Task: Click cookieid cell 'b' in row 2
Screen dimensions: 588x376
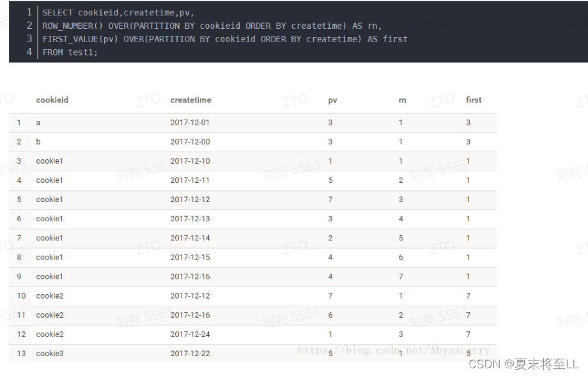Action: coord(38,142)
